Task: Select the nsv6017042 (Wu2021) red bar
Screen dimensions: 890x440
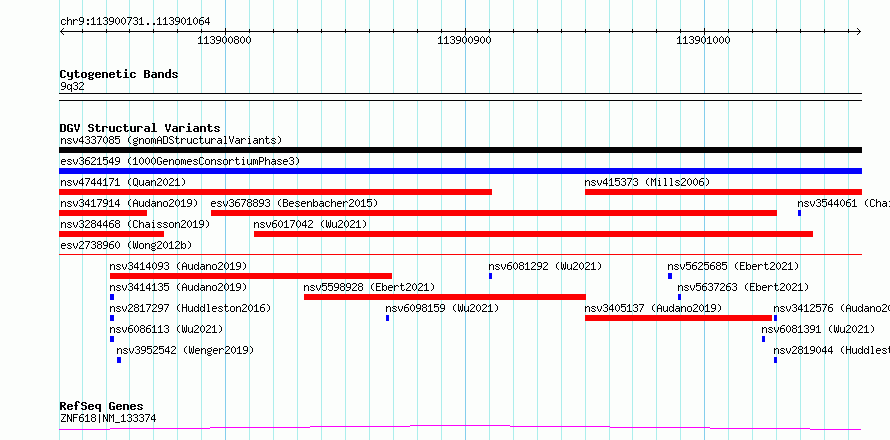Action: (533, 234)
